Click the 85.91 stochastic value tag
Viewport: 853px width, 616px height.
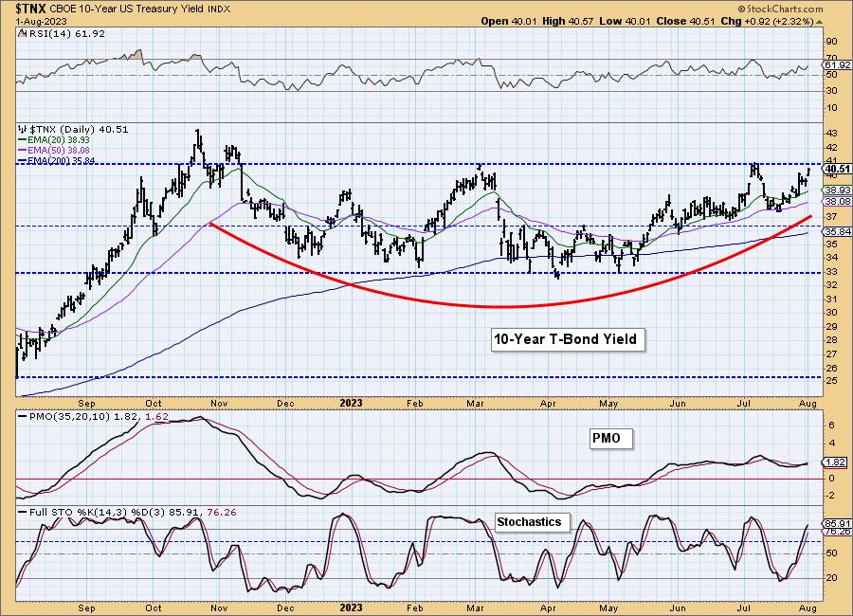point(837,523)
